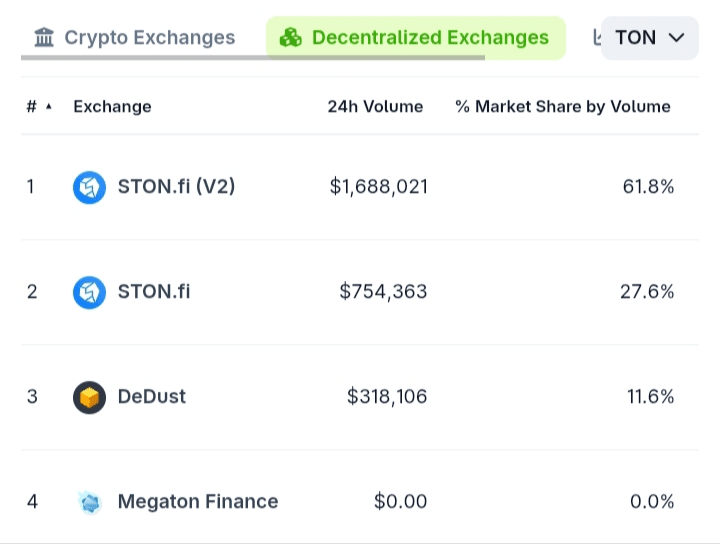Switch to the Crypto Exchanges tab
This screenshot has width=720, height=544.
[x=149, y=38]
